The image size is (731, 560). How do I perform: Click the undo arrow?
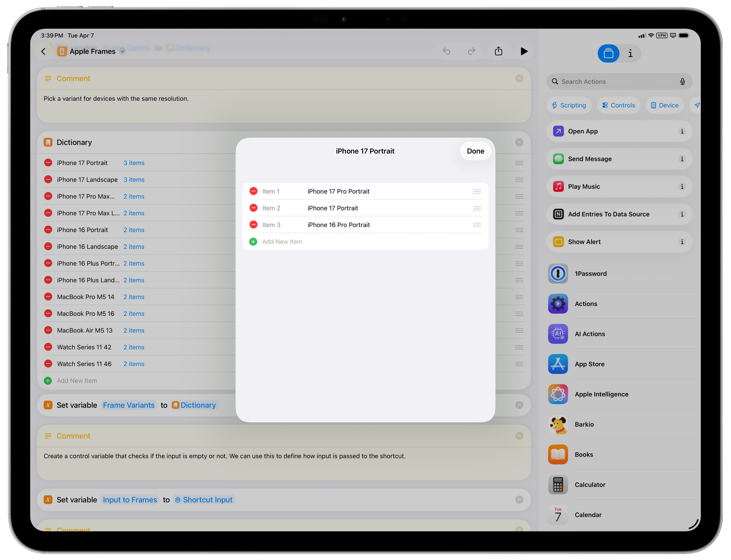(x=447, y=51)
